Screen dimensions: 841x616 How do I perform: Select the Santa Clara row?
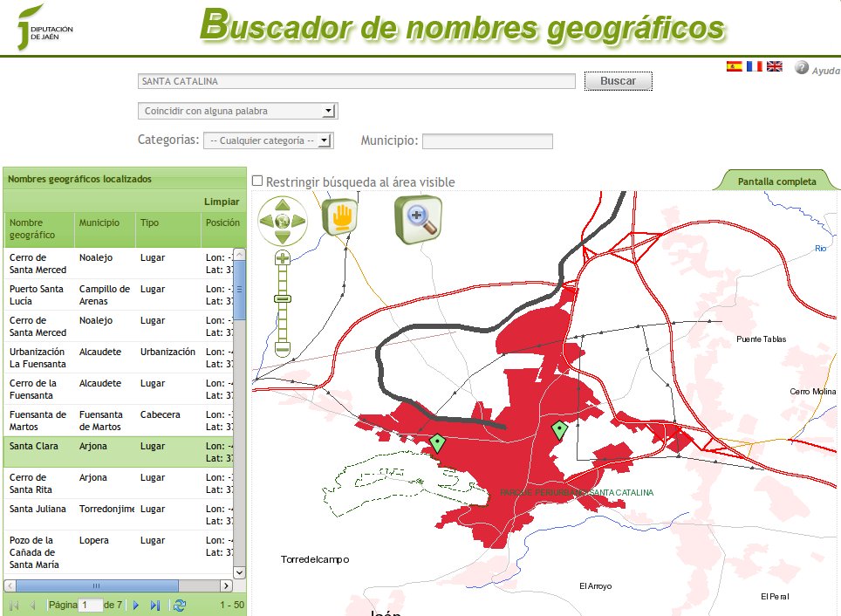tap(119, 452)
